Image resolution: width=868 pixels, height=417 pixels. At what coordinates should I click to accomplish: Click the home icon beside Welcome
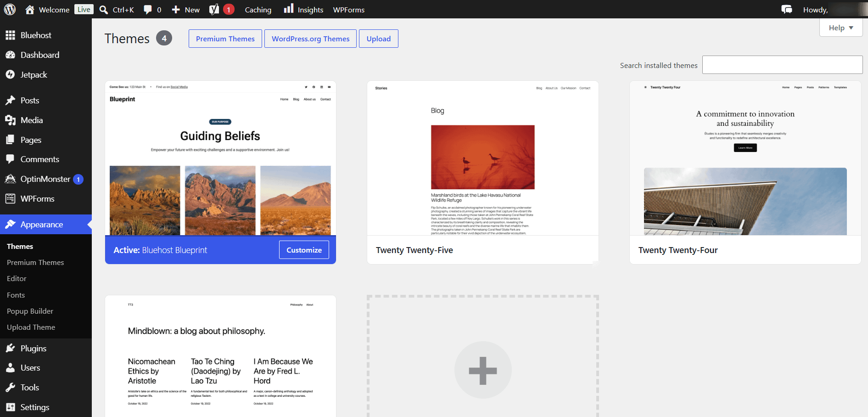[x=30, y=10]
